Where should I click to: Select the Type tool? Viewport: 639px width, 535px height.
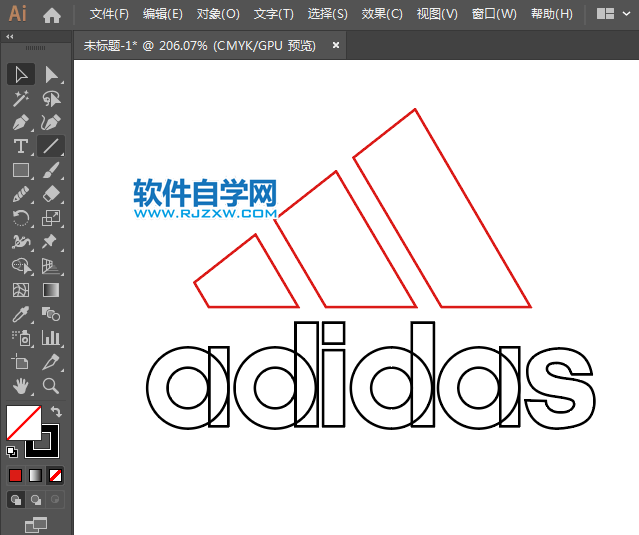[x=21, y=146]
